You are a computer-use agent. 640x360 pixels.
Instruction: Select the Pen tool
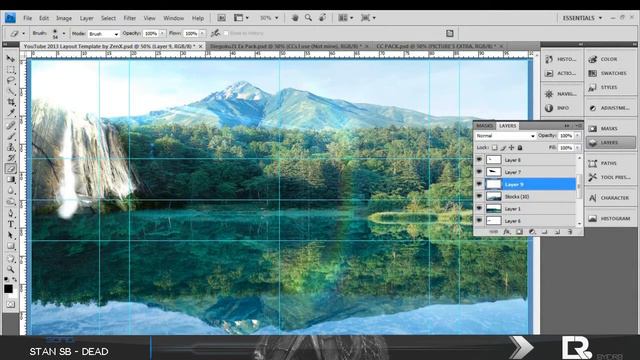[x=11, y=213]
